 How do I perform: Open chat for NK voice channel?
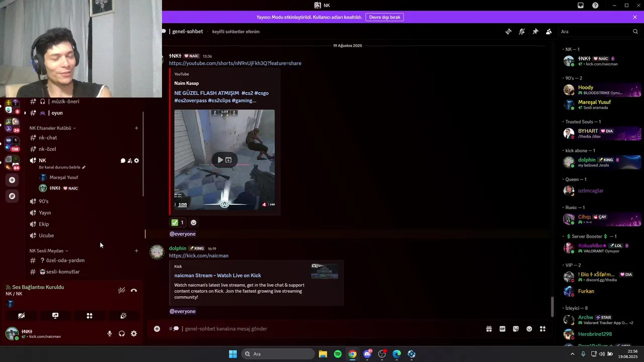tap(123, 161)
